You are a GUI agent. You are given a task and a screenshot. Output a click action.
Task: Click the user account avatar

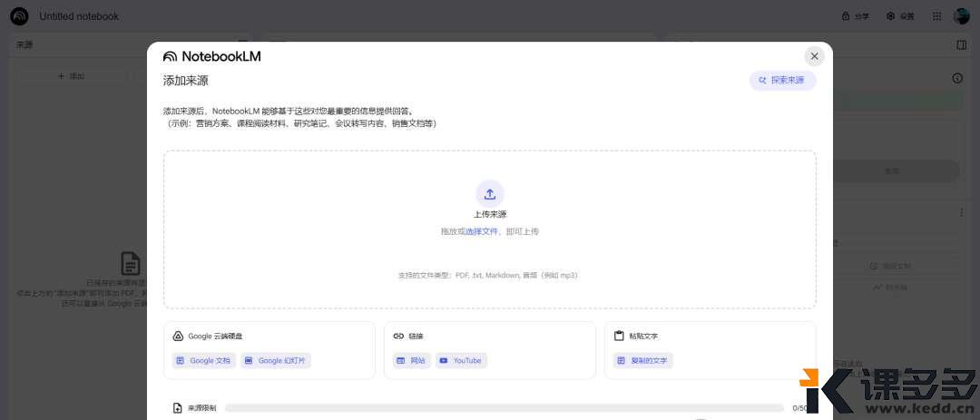[x=961, y=16]
